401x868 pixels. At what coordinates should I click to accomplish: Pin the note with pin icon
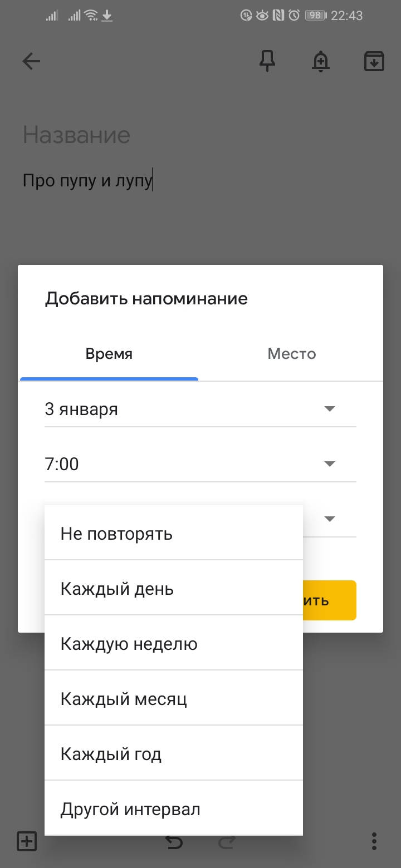(x=268, y=61)
